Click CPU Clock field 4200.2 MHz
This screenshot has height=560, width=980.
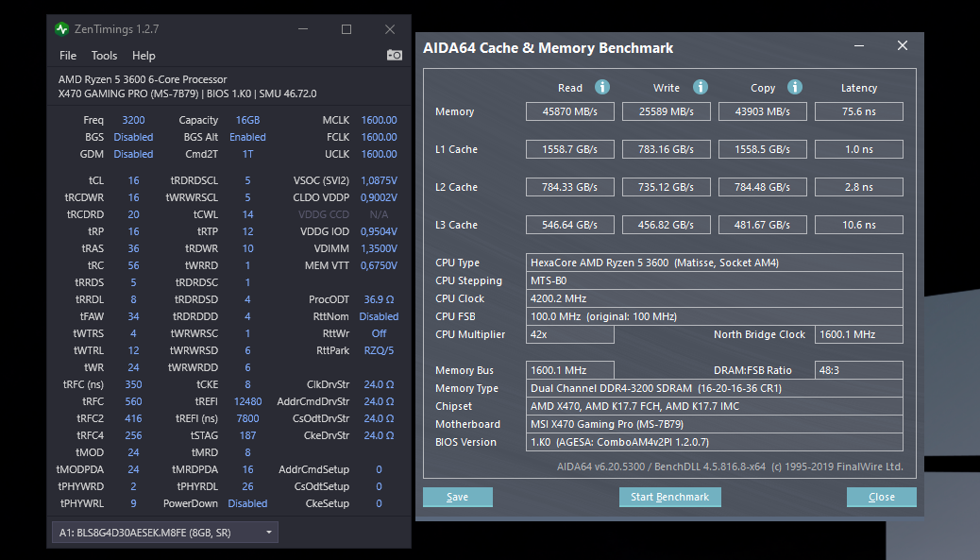715,298
